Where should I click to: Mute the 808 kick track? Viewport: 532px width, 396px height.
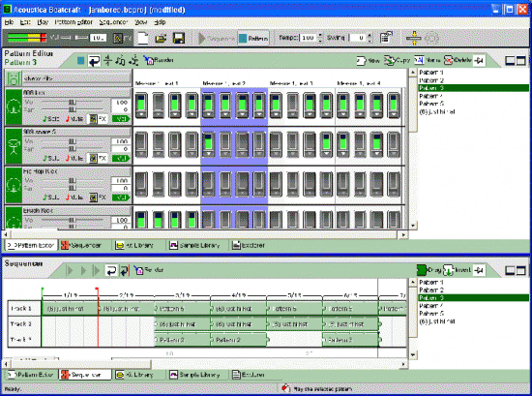tap(74, 119)
